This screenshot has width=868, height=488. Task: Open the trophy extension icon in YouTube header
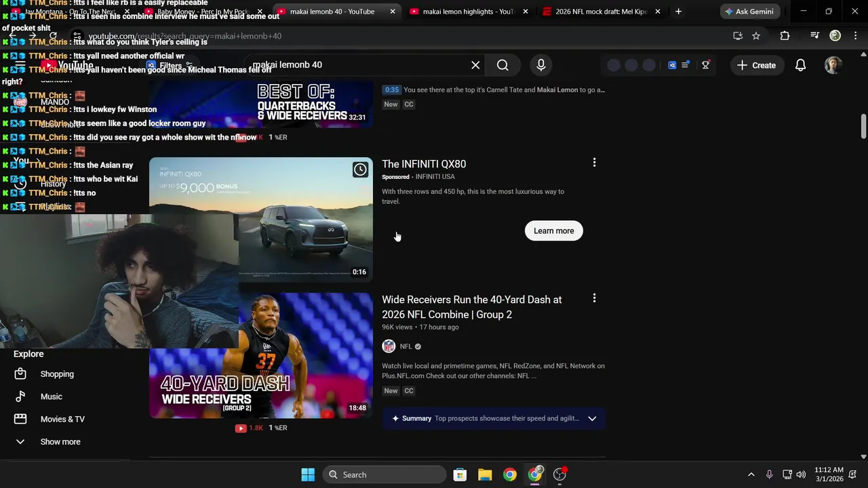coord(706,65)
